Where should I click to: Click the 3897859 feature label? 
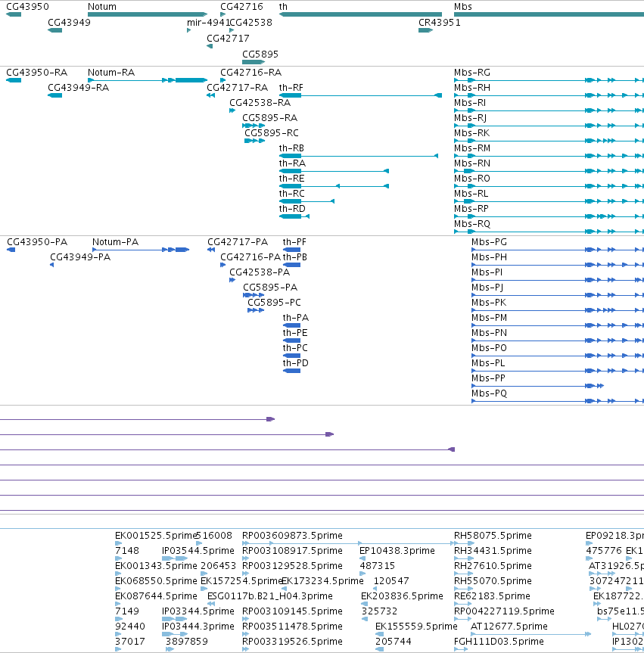pos(187,642)
